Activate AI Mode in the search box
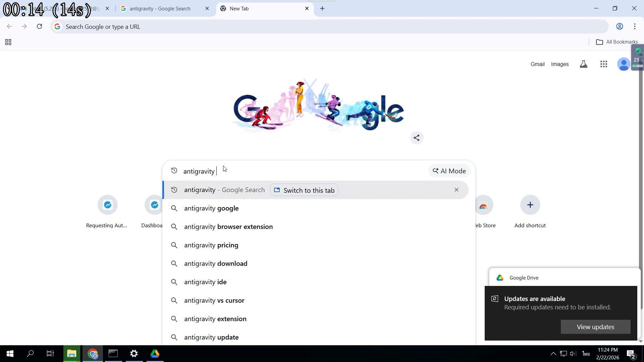Viewport: 644px width, 362px height. [449, 171]
